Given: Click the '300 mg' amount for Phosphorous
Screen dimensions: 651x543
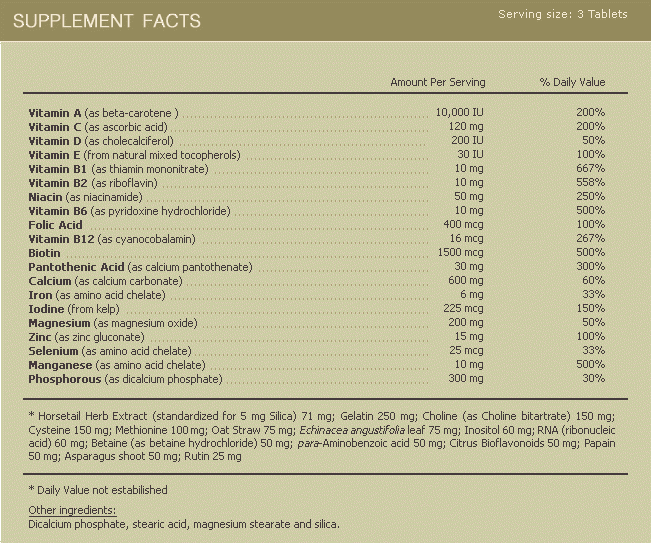Looking at the screenshot, I should (466, 379).
